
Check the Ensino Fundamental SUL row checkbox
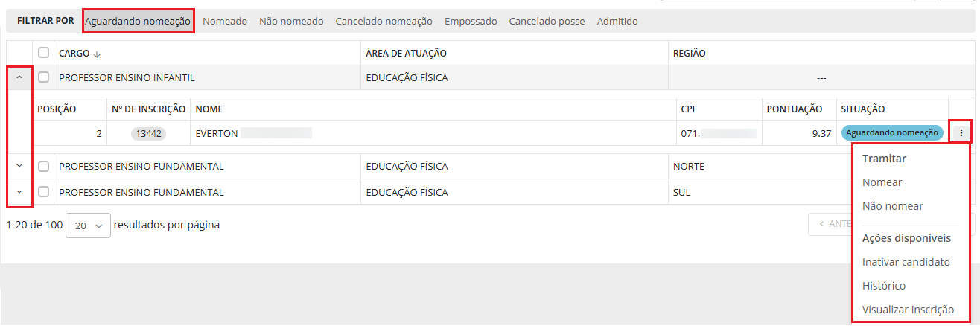pos(44,192)
